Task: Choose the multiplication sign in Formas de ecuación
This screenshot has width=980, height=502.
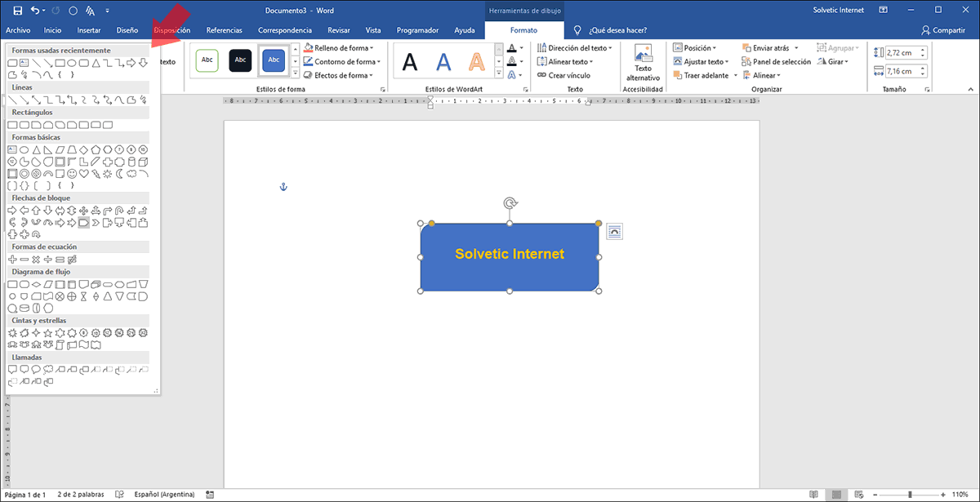Action: point(36,260)
